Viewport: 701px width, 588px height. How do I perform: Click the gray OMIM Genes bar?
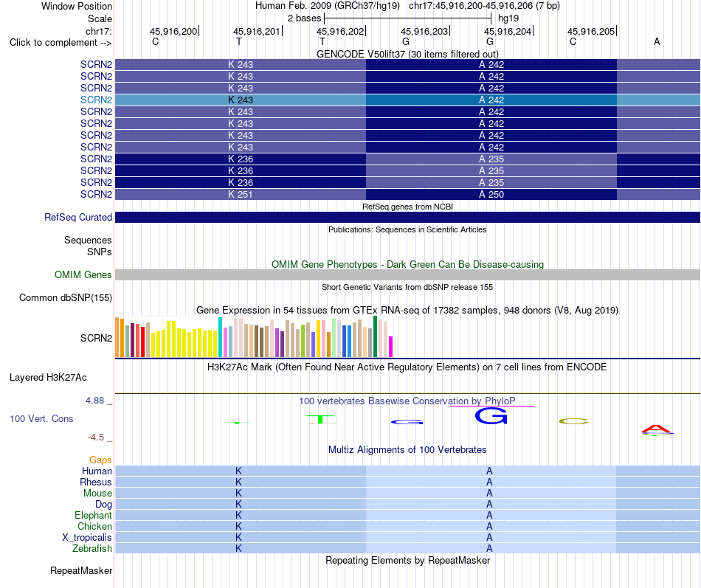pyautogui.click(x=407, y=274)
